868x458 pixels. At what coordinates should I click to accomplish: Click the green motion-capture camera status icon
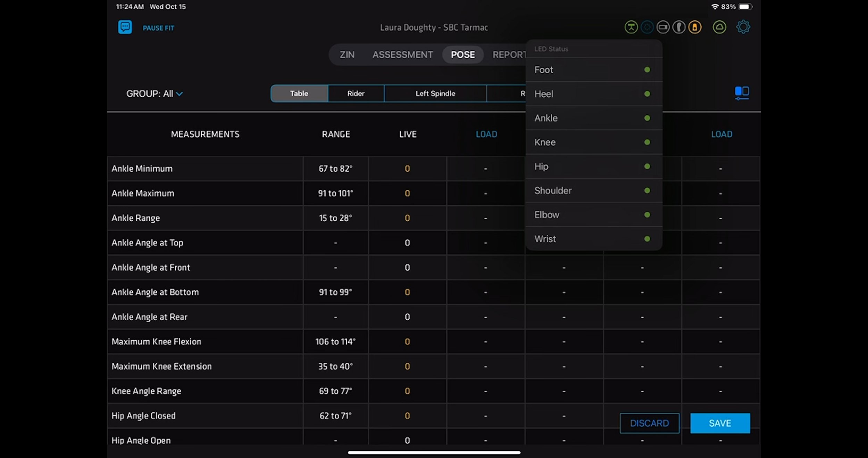point(631,27)
